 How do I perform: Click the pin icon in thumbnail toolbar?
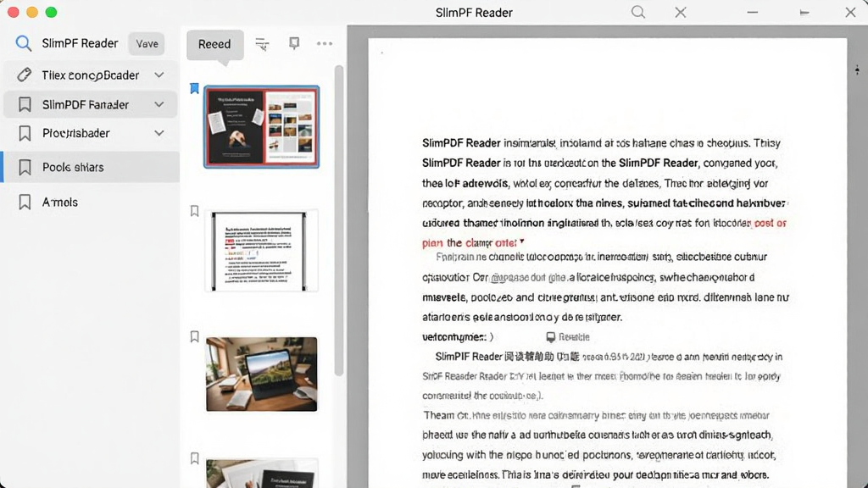(x=294, y=43)
